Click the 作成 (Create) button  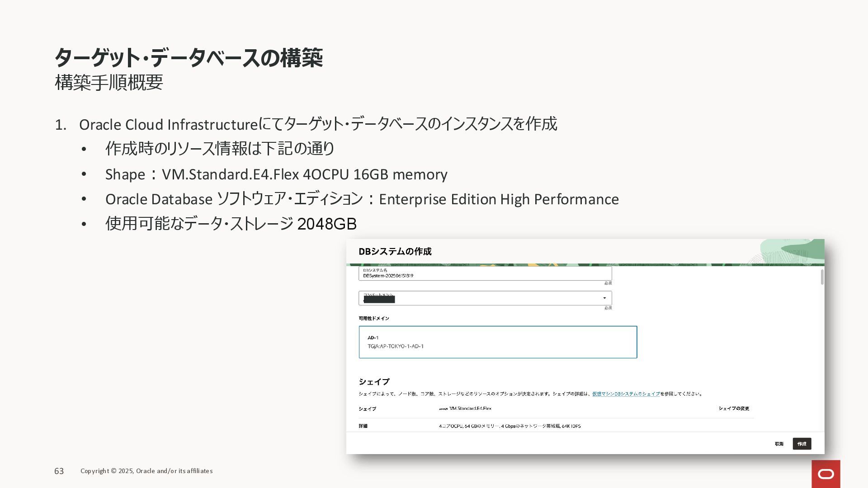tap(802, 444)
